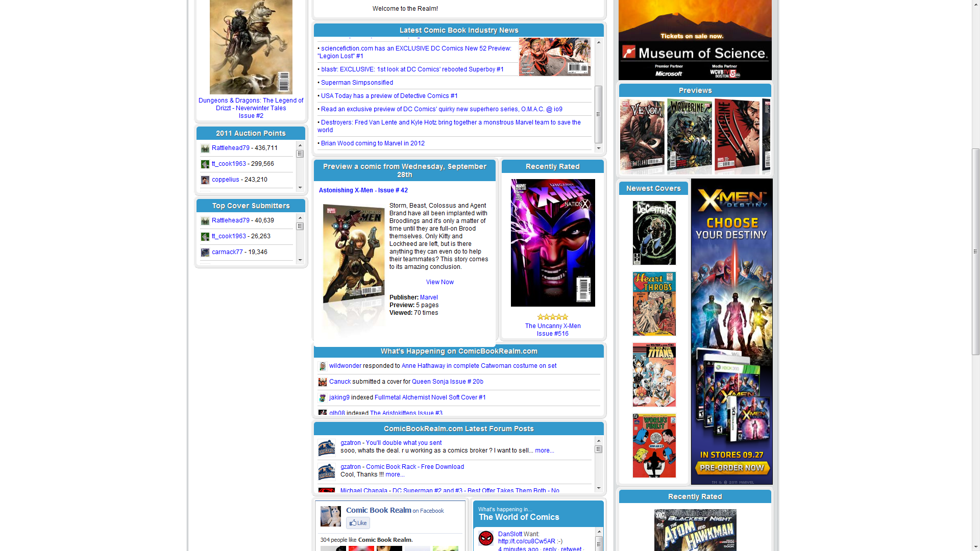Click View Now to preview Astonishing X-Men
The height and width of the screenshot is (551, 980).
pos(439,282)
